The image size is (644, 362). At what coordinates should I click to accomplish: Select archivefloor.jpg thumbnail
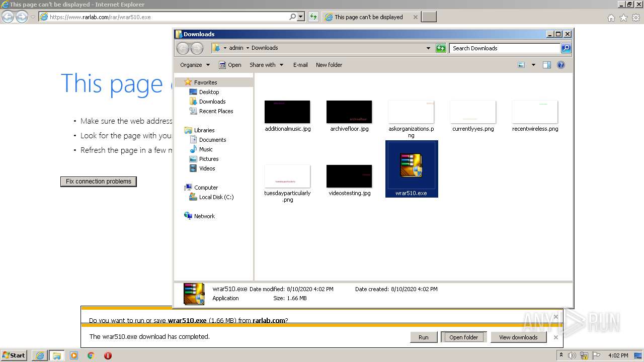[349, 112]
